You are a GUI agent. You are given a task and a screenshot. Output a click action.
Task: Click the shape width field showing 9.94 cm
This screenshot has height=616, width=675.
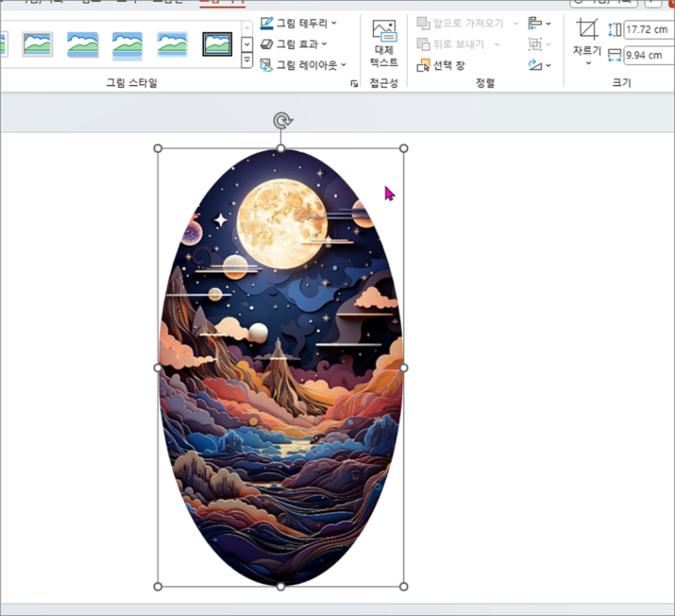[649, 55]
